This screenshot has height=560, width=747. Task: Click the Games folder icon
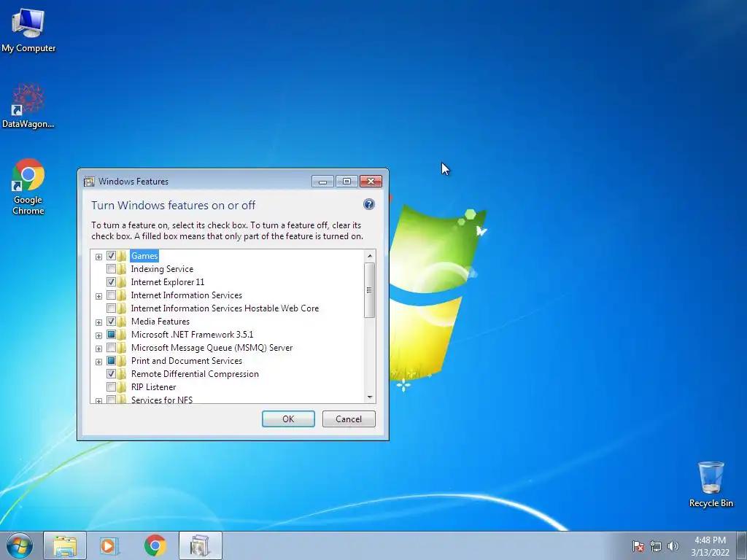pos(122,256)
